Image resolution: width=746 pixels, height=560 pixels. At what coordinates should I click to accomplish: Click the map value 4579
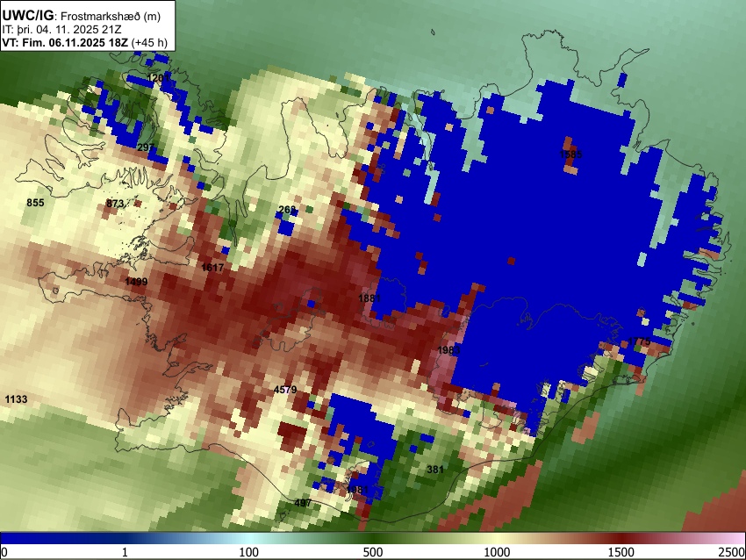click(285, 390)
